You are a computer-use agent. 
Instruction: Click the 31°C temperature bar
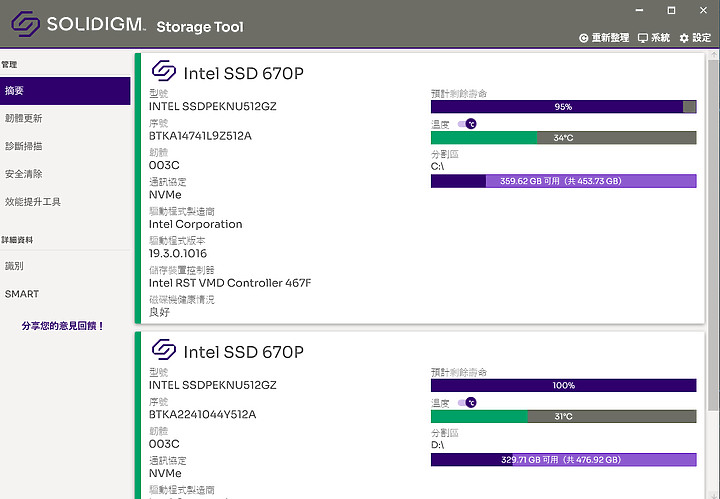563,416
